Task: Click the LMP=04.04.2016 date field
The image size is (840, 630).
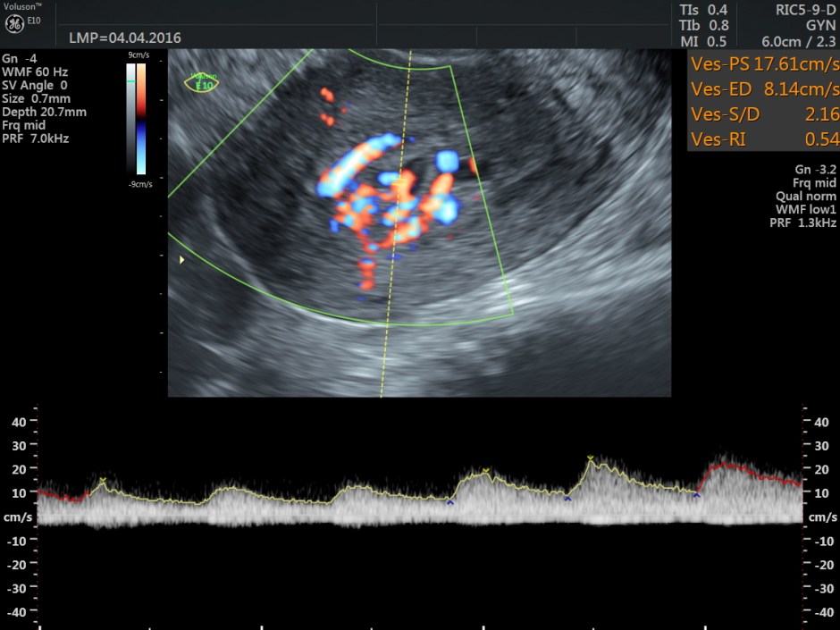Action: click(x=125, y=38)
